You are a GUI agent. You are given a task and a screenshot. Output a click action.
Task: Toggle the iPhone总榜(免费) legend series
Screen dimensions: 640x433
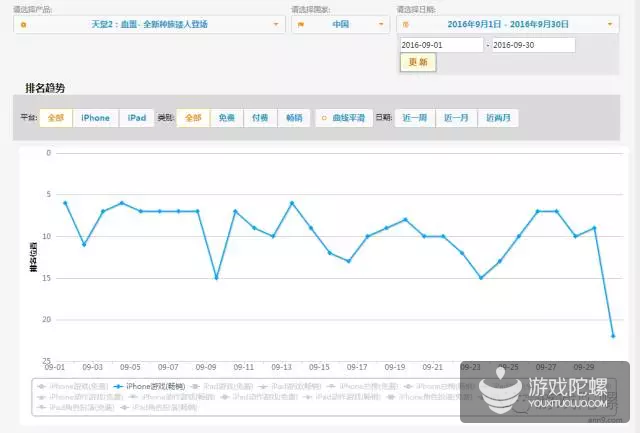click(362, 386)
